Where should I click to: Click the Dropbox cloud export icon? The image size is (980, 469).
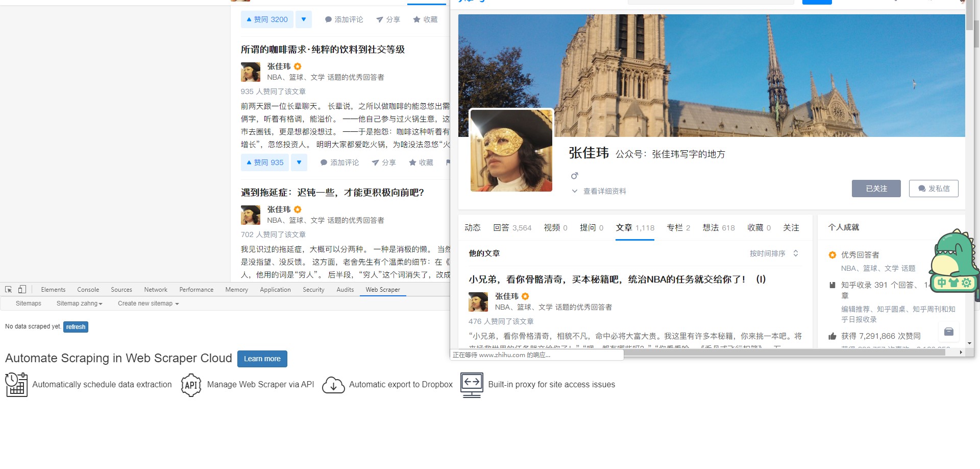[x=333, y=385]
